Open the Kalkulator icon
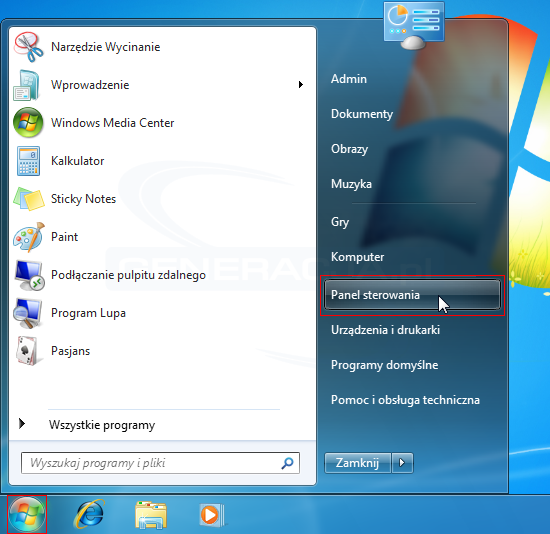The image size is (550, 534). click(x=28, y=161)
